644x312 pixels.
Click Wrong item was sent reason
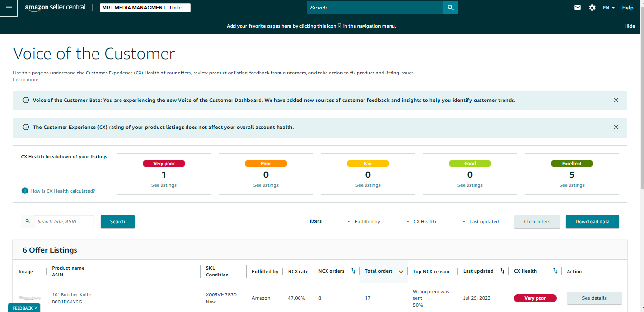[x=431, y=294]
